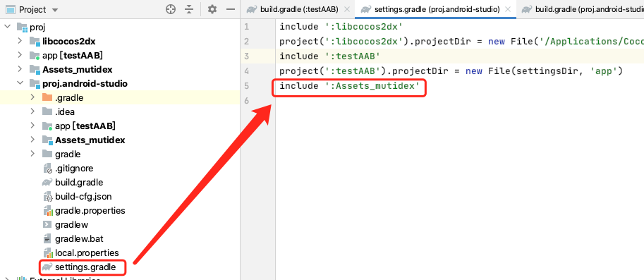Close the build.gradle (:testAAB) tab
The height and width of the screenshot is (280, 644).
pyautogui.click(x=346, y=9)
